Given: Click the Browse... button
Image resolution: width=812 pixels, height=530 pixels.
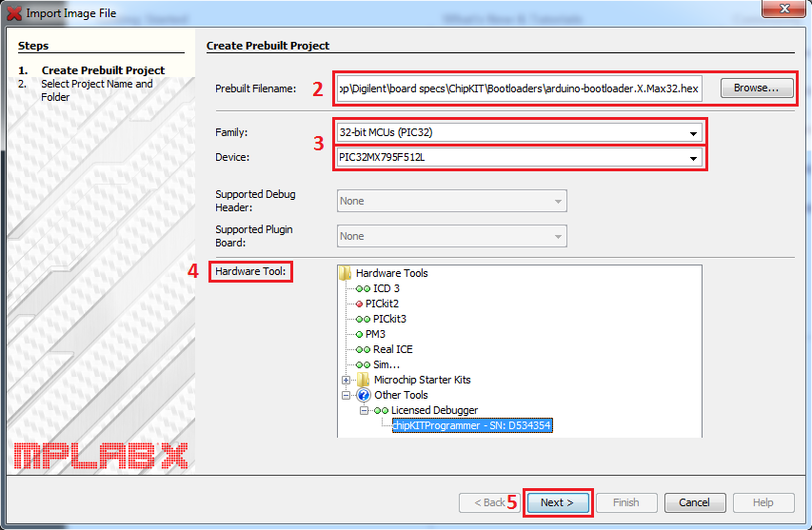Looking at the screenshot, I should click(756, 88).
